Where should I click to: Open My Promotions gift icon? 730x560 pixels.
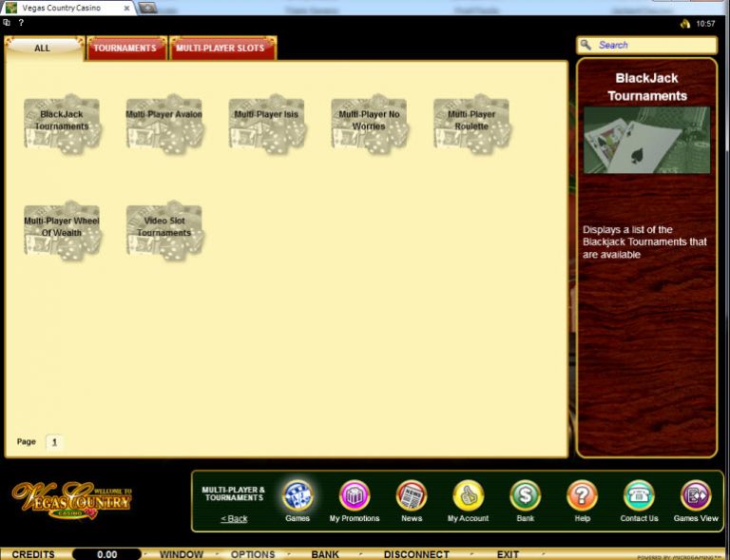click(x=355, y=495)
